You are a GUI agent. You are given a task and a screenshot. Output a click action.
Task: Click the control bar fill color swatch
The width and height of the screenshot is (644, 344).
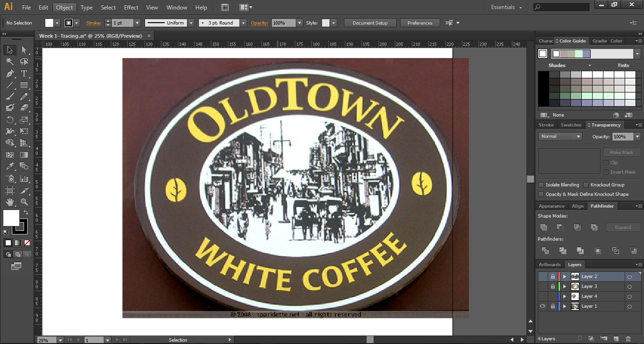click(49, 23)
